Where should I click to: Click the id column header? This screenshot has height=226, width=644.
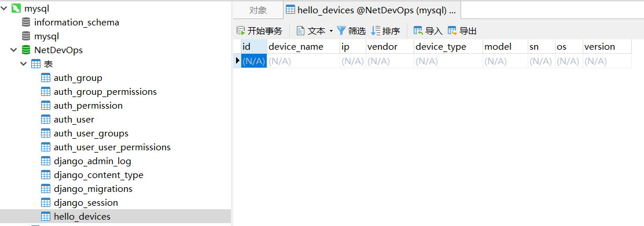(x=254, y=47)
